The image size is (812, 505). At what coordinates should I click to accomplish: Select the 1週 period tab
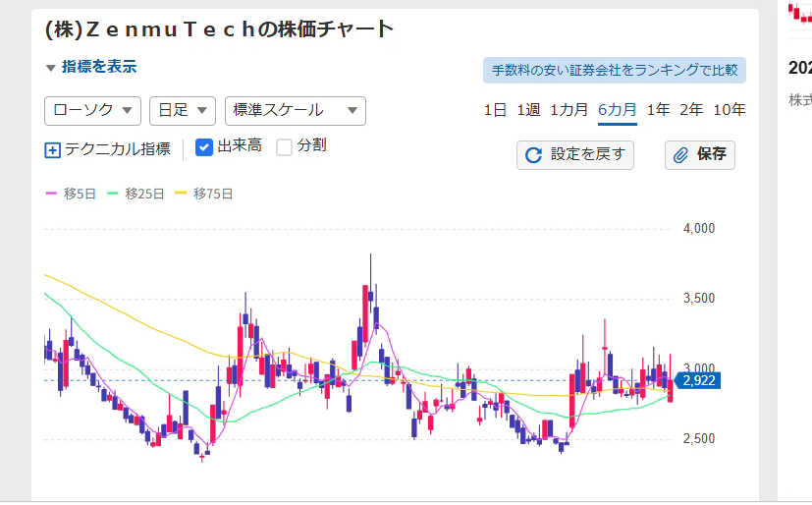click(528, 110)
